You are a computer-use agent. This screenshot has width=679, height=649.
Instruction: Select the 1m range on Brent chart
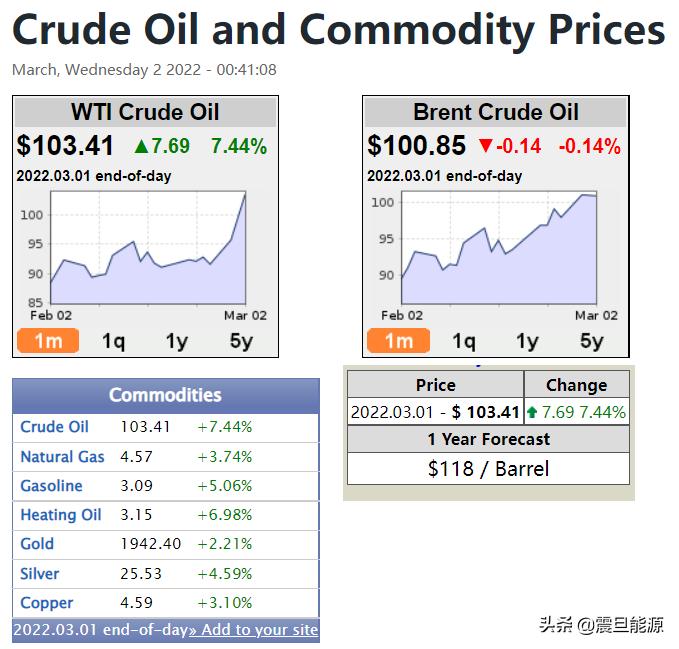point(398,341)
